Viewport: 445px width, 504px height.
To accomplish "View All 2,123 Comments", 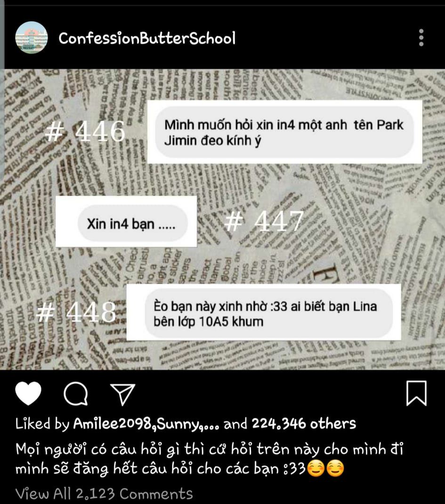I will (104, 493).
